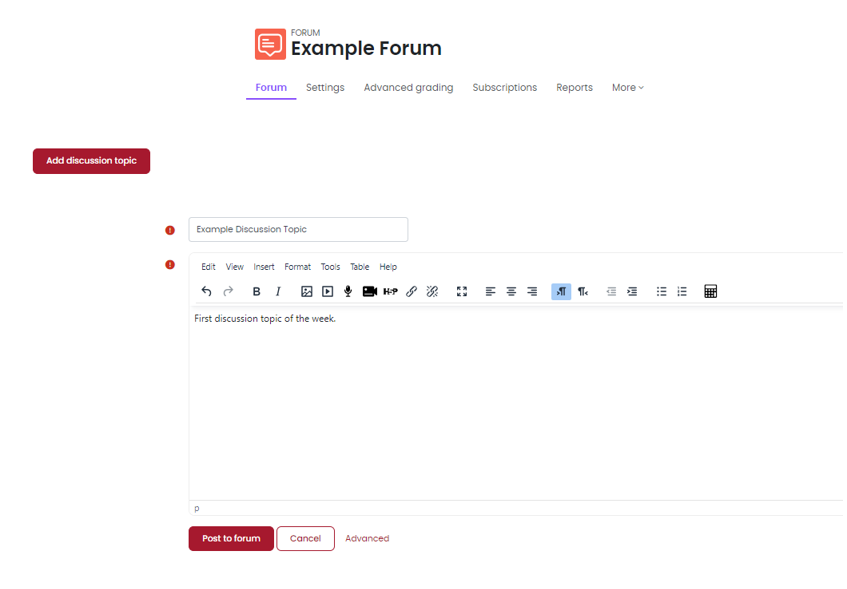Insert H5P content using the H5P icon
Viewport: 847px width, 589px height.
point(390,291)
